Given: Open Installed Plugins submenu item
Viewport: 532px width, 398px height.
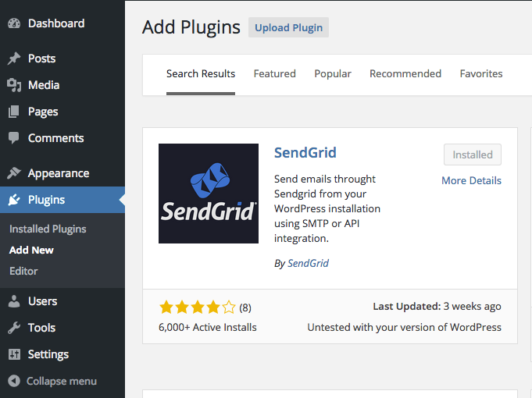Looking at the screenshot, I should point(48,229).
